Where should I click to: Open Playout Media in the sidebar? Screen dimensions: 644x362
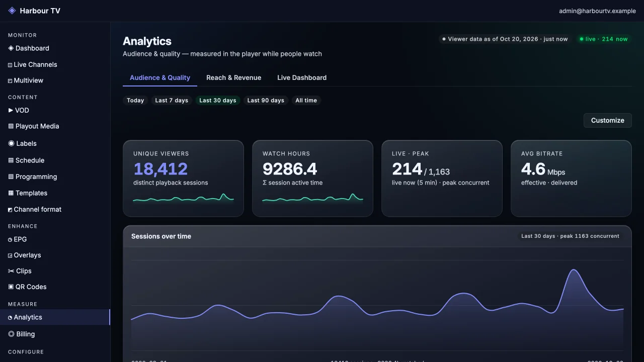(55, 126)
